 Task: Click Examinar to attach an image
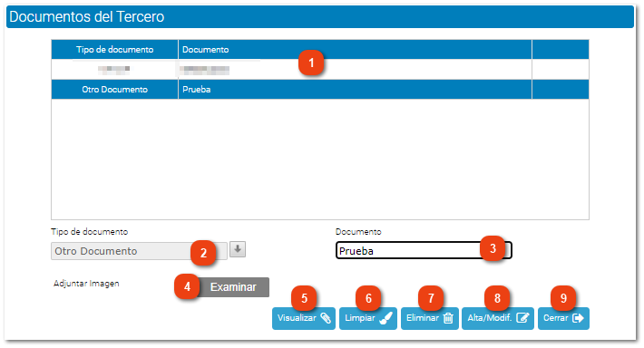(x=233, y=287)
